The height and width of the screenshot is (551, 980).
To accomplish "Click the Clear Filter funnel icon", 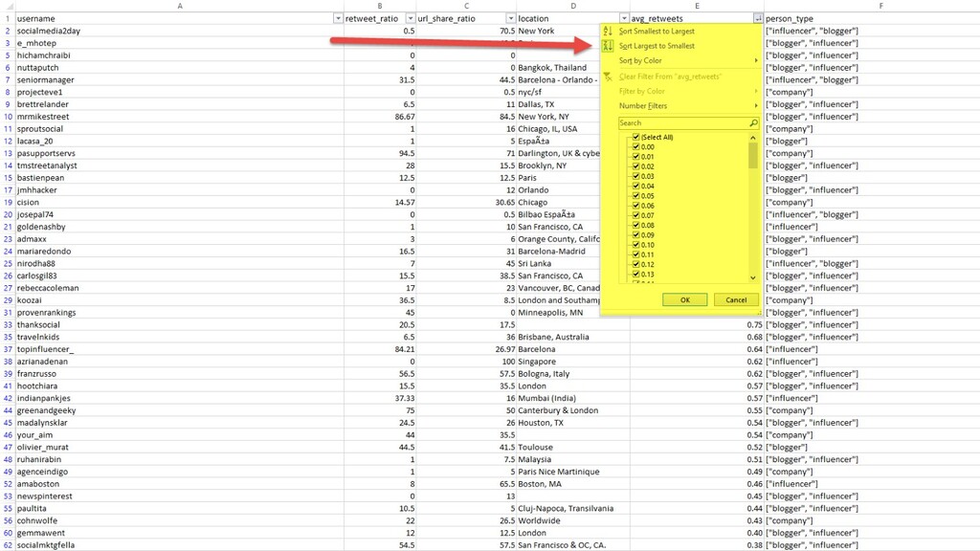I will [608, 77].
